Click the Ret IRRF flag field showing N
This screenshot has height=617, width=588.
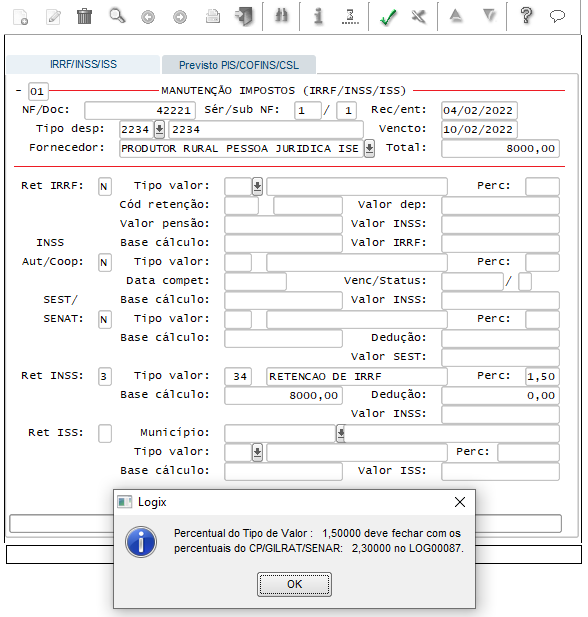point(104,187)
